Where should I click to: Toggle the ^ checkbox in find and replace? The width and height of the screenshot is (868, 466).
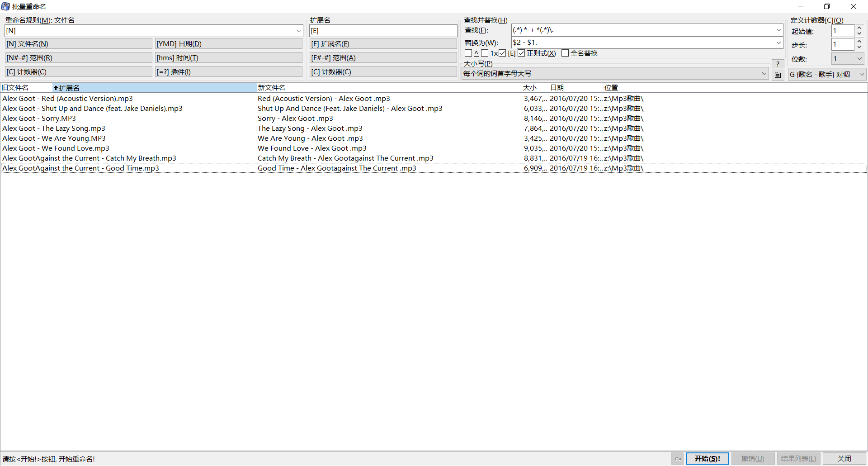pos(468,53)
